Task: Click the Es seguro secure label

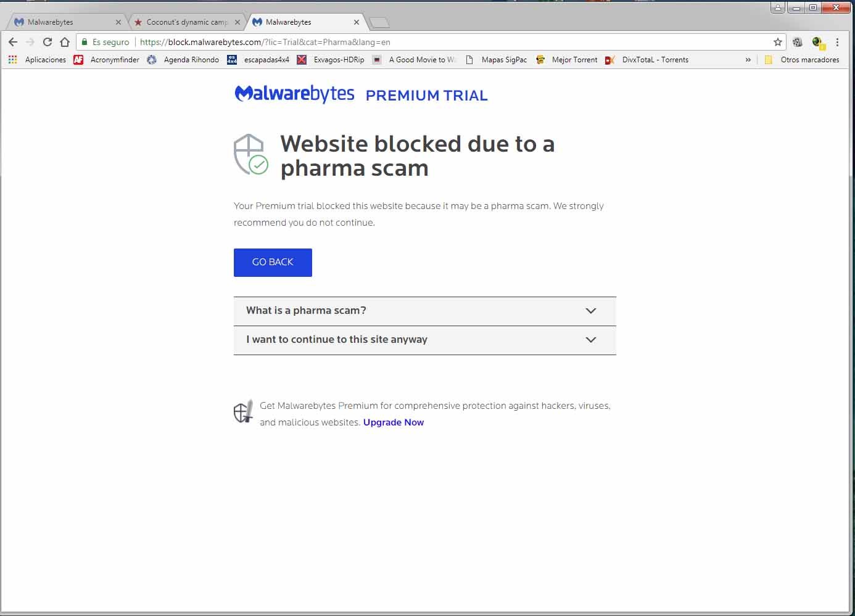Action: 111,42
